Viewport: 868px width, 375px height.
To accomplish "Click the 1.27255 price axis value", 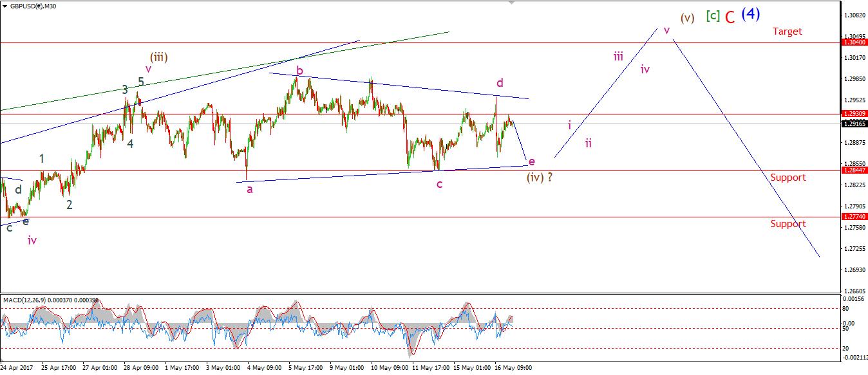I will click(x=854, y=248).
